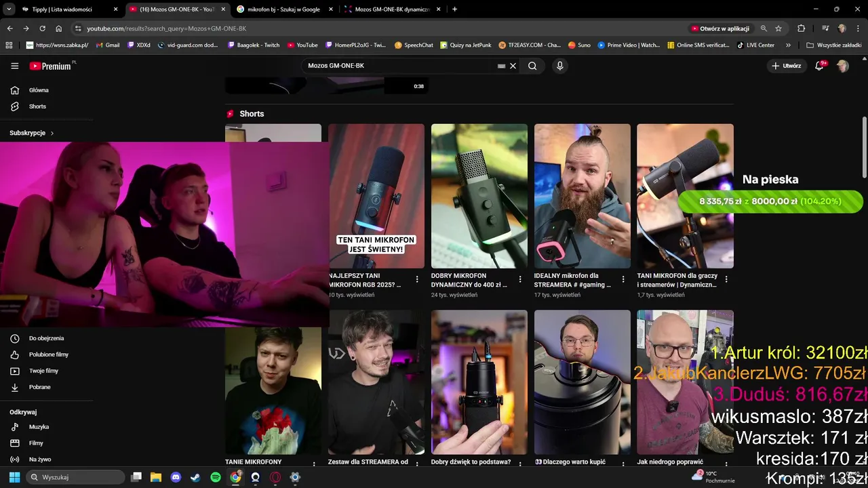868x488 pixels.
Task: Click the Wyszukaj taskbar search box
Action: 75,477
